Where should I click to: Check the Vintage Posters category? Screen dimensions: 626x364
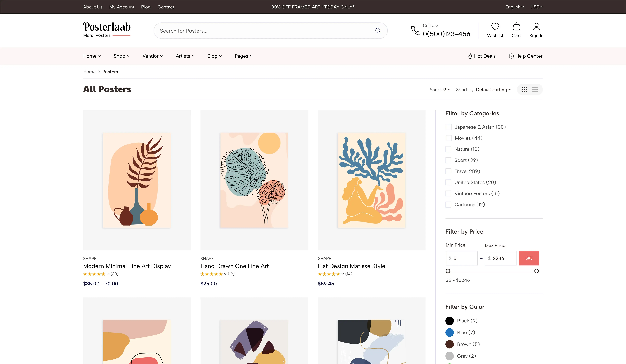point(448,193)
